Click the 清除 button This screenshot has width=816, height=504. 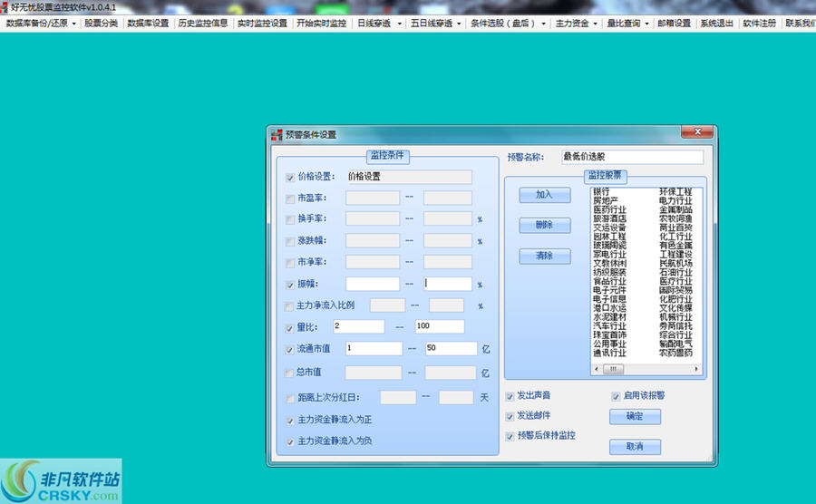(x=544, y=257)
